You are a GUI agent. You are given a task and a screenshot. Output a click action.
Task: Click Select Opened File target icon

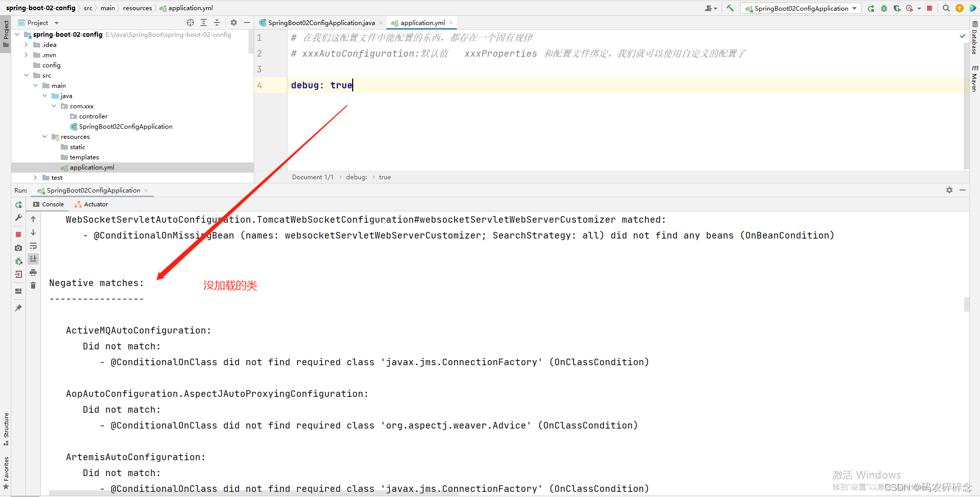tap(190, 22)
